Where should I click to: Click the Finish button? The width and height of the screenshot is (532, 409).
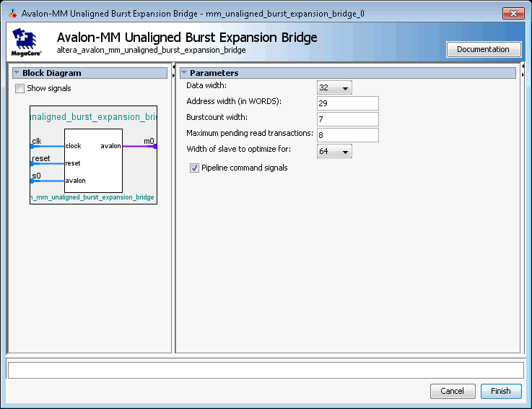coord(501,391)
